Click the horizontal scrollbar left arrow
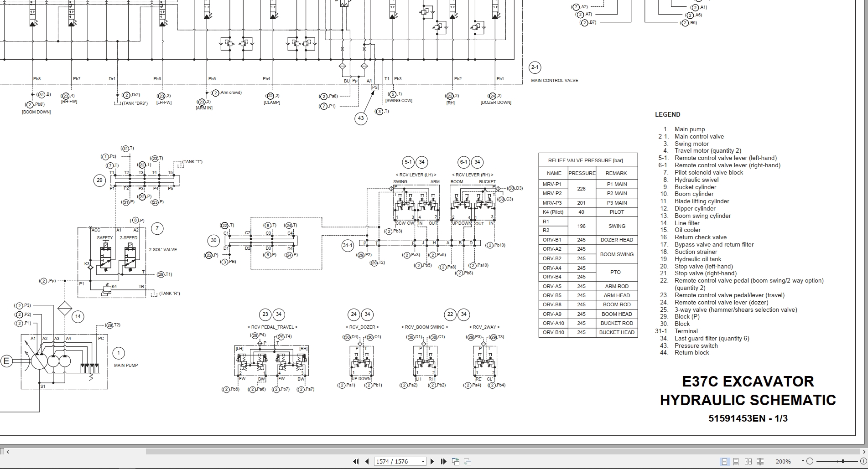This screenshot has width=868, height=469. click(8, 452)
